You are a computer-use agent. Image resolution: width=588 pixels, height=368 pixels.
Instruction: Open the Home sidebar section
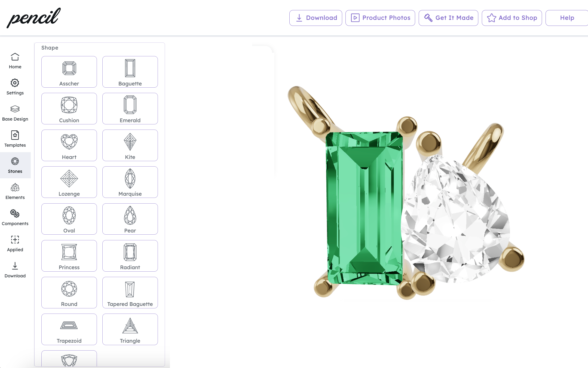15,61
